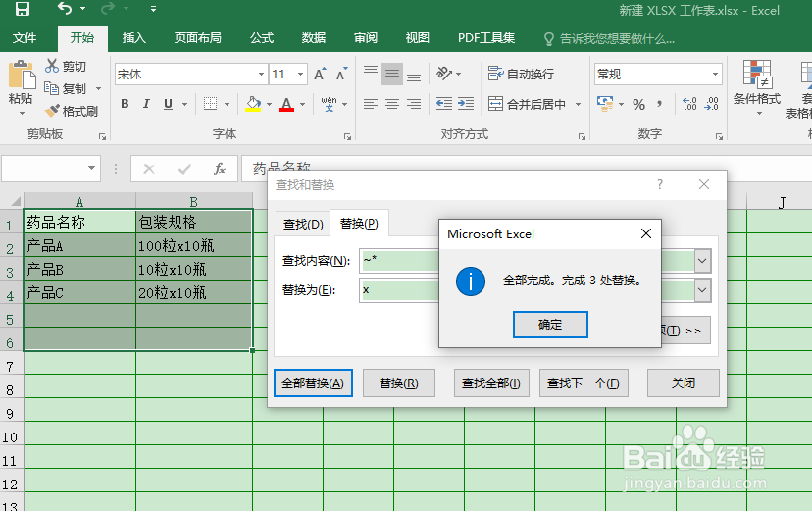812x511 pixels.
Task: Click the Redo arrow icon
Action: pos(108,8)
